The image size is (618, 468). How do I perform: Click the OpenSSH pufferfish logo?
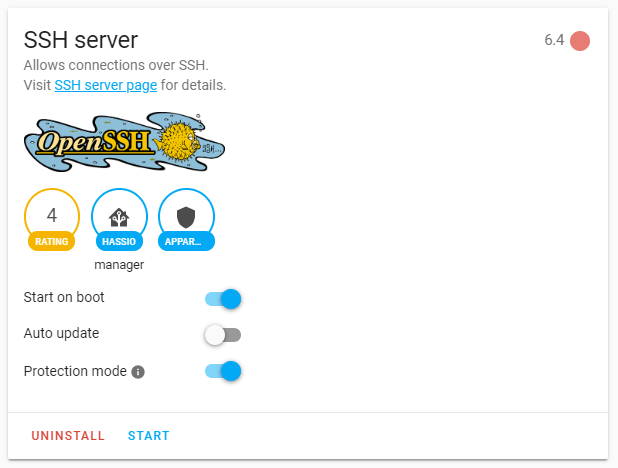tap(125, 142)
